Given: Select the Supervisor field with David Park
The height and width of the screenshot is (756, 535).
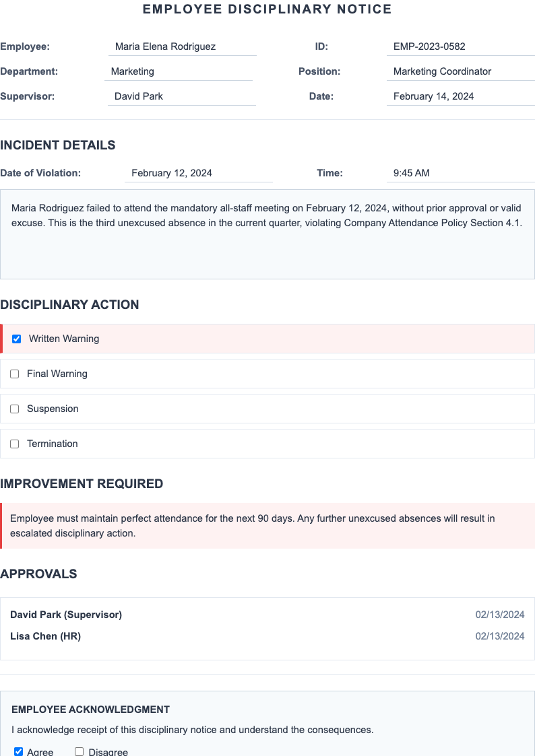Looking at the screenshot, I should (x=182, y=96).
